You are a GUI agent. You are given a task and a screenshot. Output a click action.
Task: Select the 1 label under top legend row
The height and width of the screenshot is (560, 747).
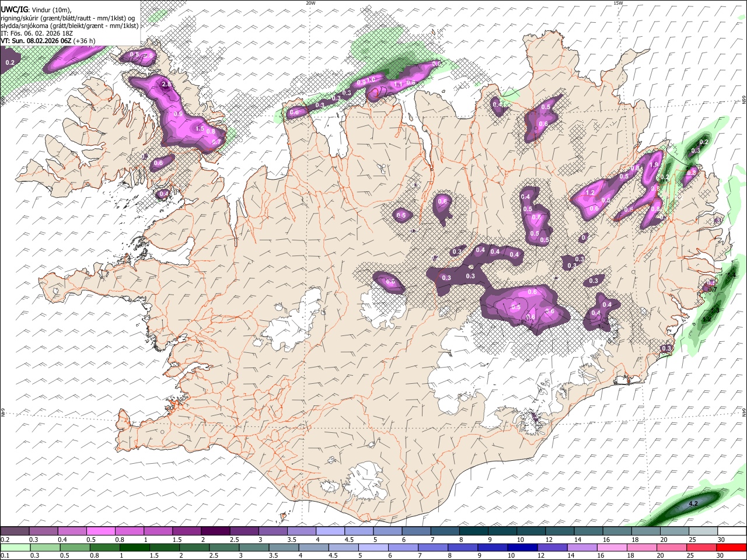click(145, 540)
